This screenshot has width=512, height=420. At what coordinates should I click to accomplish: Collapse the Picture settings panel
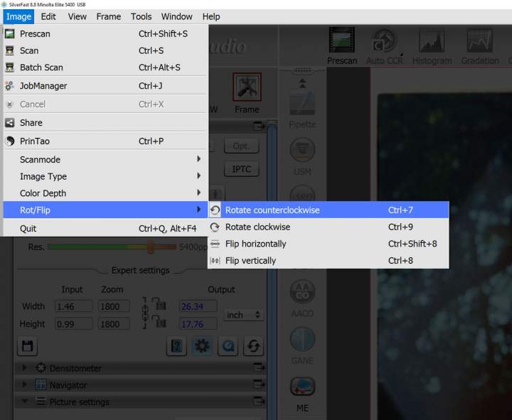click(24, 401)
